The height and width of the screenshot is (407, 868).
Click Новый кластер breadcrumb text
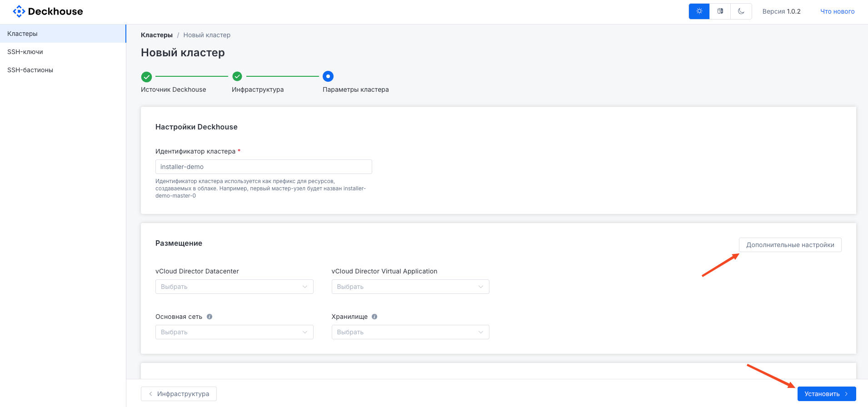click(x=207, y=35)
